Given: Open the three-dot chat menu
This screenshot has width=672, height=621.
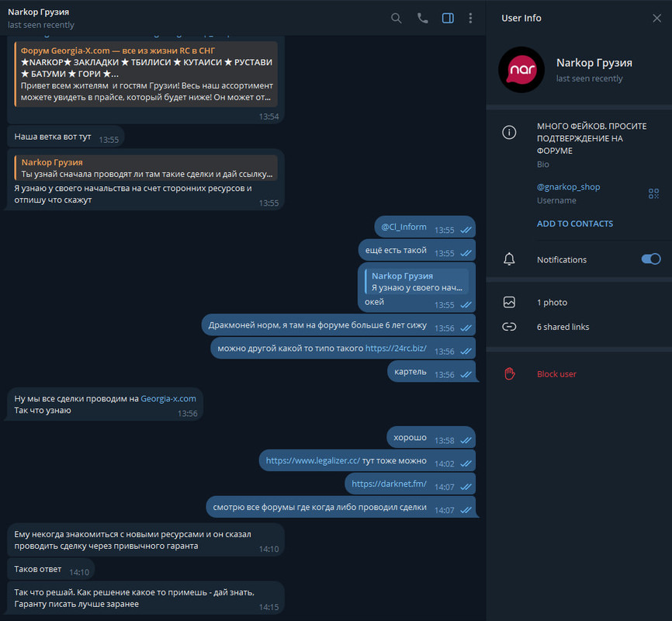Looking at the screenshot, I should pos(470,18).
